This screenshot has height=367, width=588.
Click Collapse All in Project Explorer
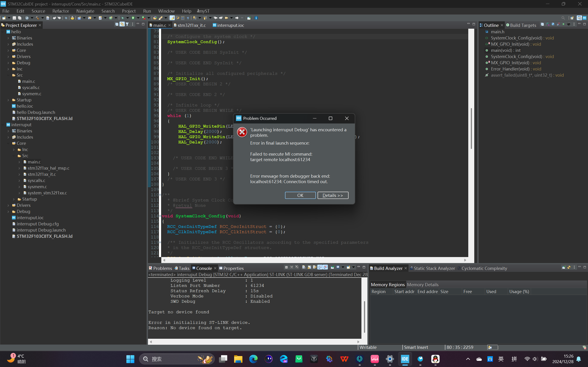117,24
